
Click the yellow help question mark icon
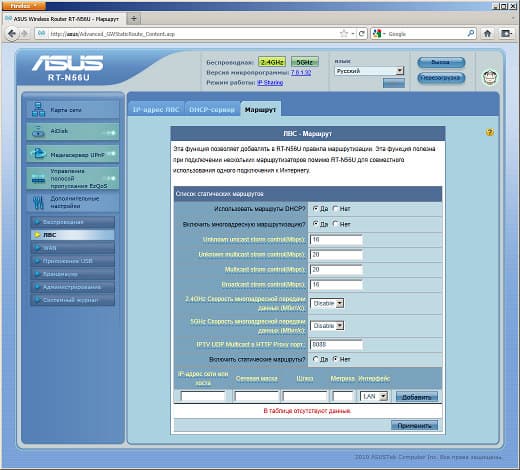click(x=490, y=132)
